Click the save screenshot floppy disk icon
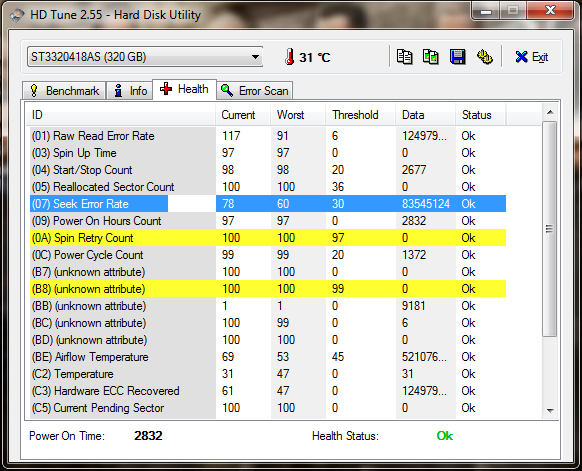This screenshot has width=582, height=471. (457, 57)
